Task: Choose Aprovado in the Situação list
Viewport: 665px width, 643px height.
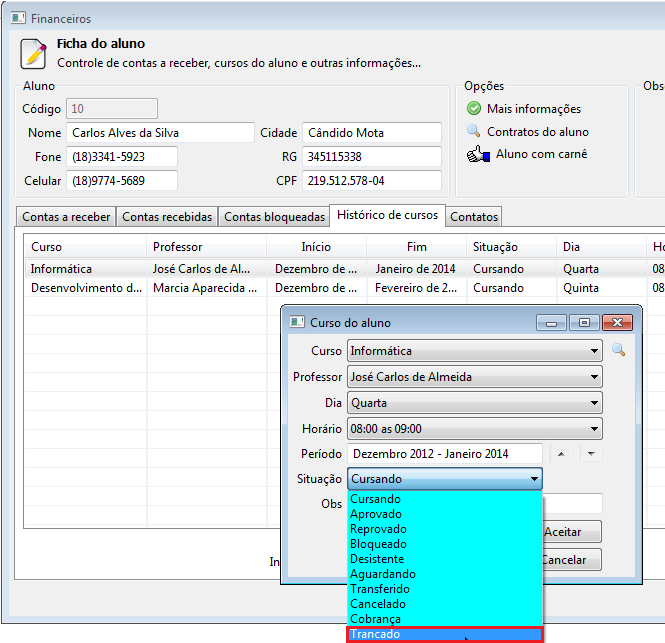Action: [x=445, y=514]
